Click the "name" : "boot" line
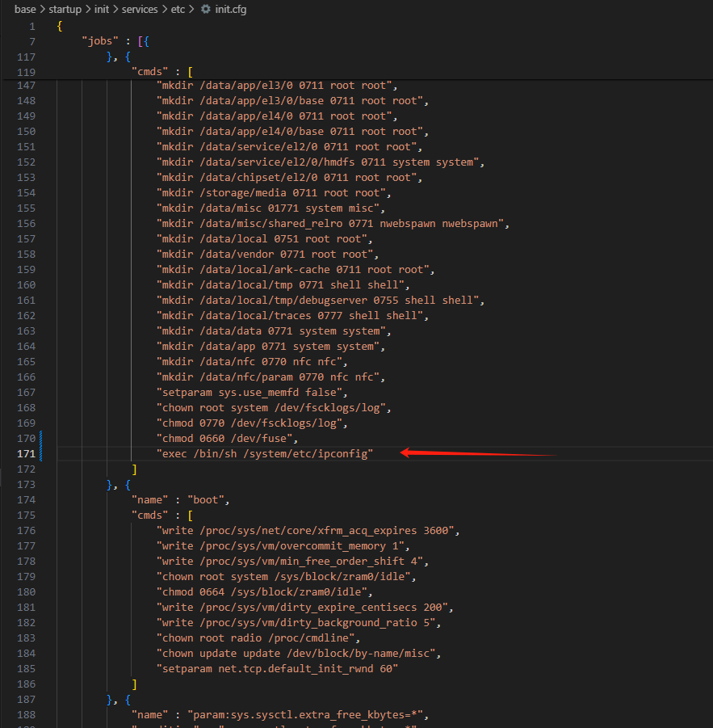 (x=181, y=499)
